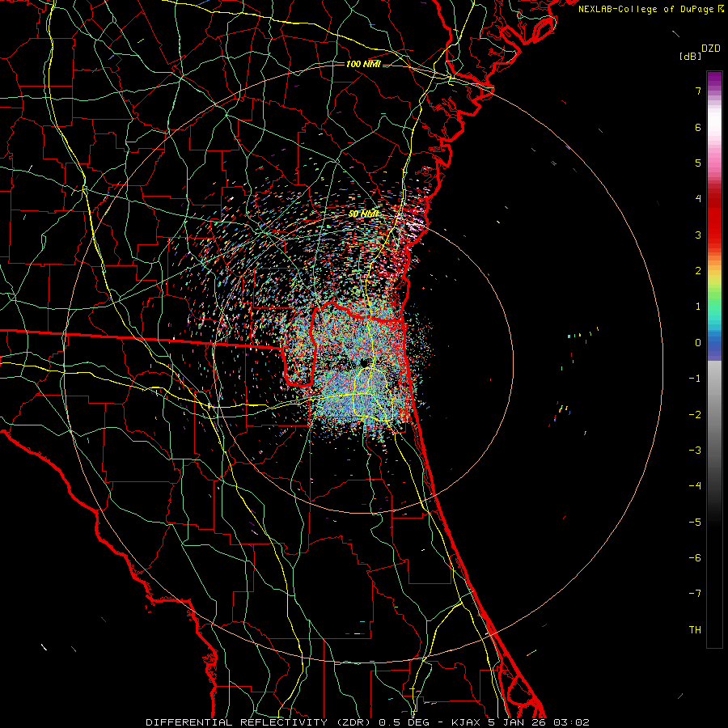Screen dimensions: 728x728
Task: Click the 3 tick label on scale
Action: pos(698,235)
